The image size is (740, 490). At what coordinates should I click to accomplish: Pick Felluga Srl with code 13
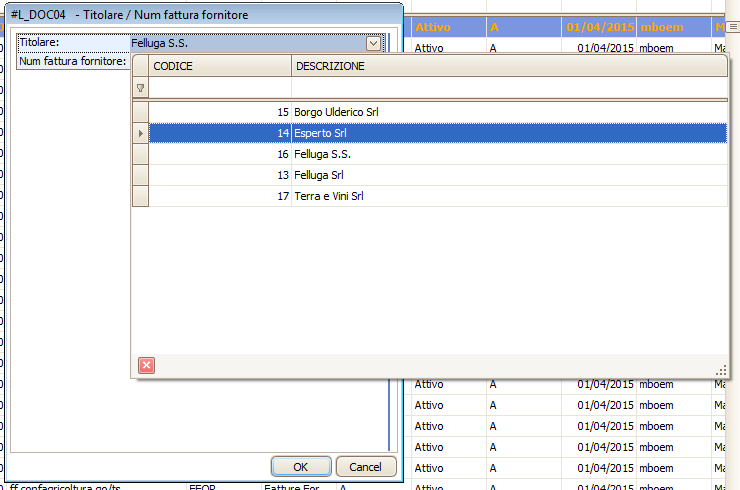[x=318, y=175]
